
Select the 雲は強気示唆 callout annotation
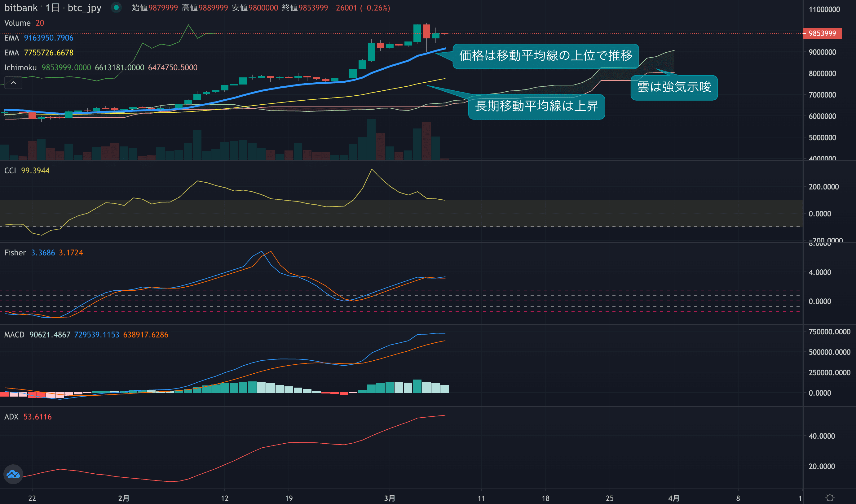click(x=674, y=87)
